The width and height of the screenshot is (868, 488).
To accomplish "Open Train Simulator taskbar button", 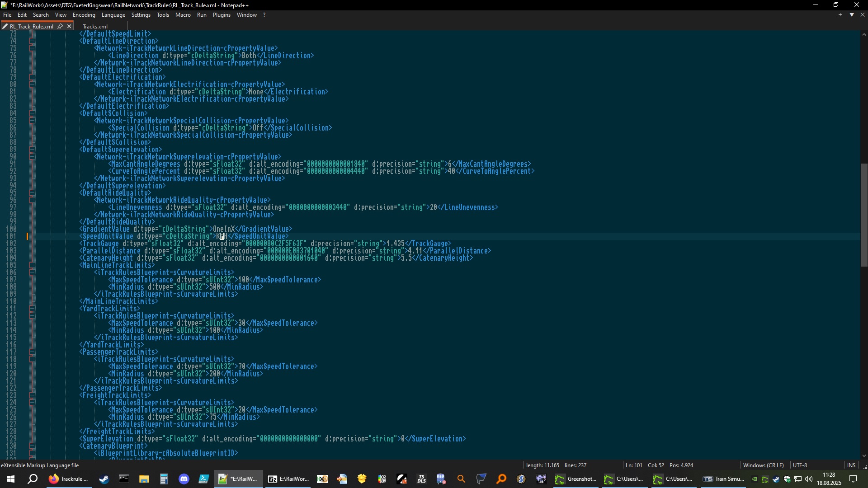I will (723, 479).
